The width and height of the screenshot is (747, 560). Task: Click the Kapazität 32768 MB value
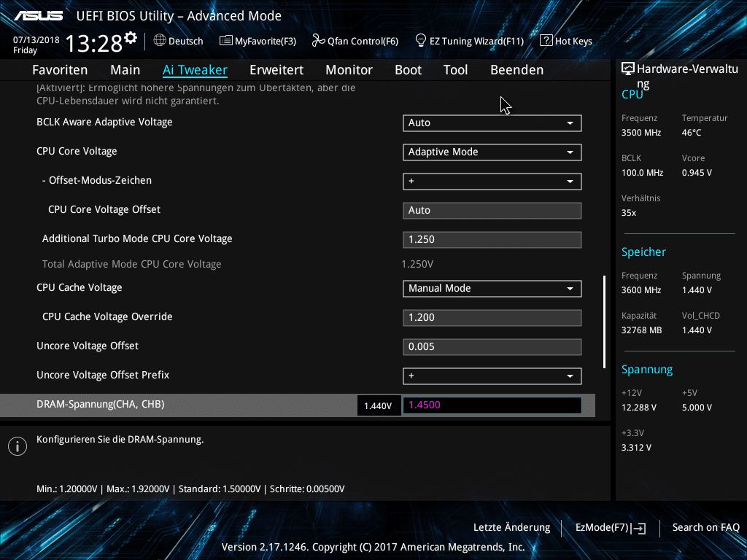[641, 330]
